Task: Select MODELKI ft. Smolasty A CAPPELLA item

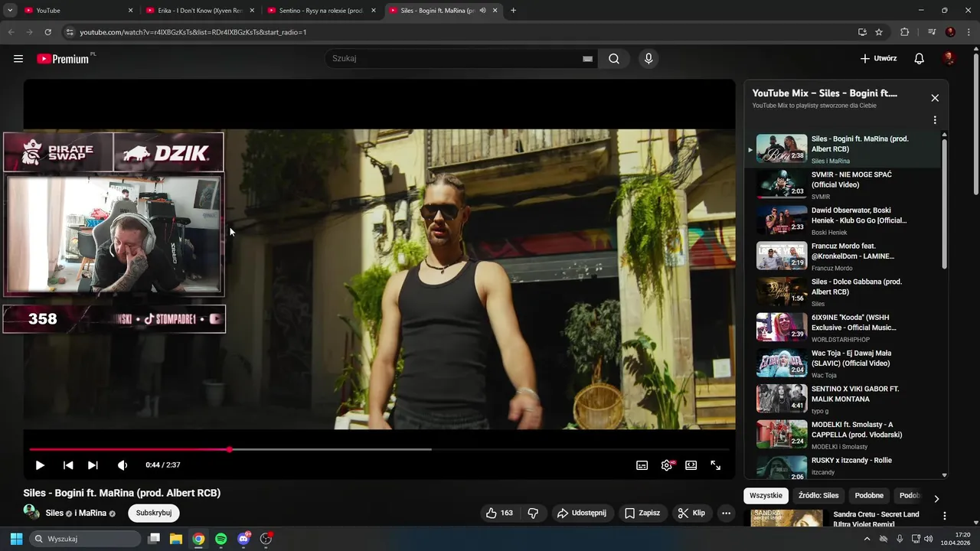Action: point(842,435)
